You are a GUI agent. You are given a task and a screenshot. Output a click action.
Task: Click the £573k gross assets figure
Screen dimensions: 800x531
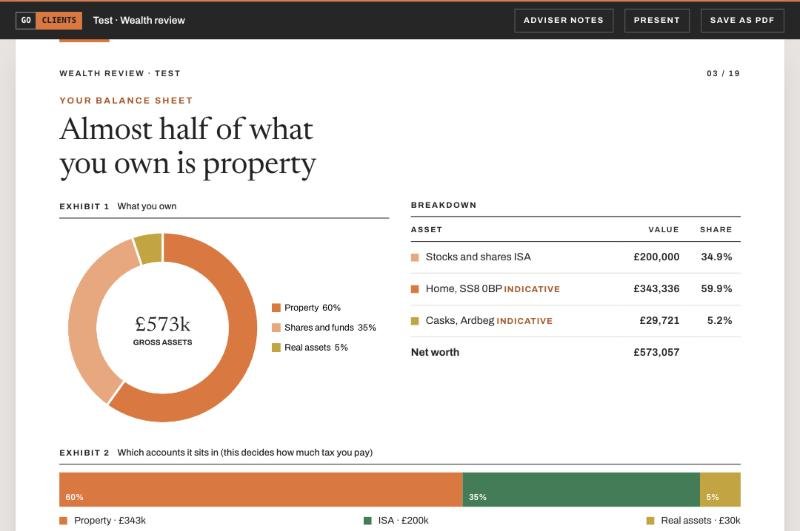coord(163,324)
